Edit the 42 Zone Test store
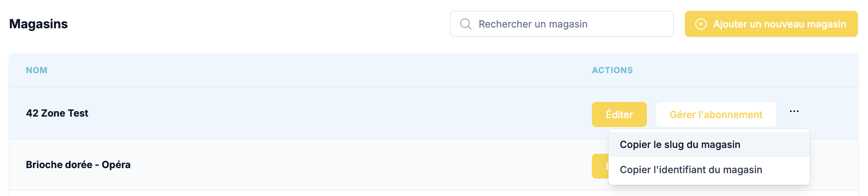Viewport: 868px width, 196px height. pos(619,115)
